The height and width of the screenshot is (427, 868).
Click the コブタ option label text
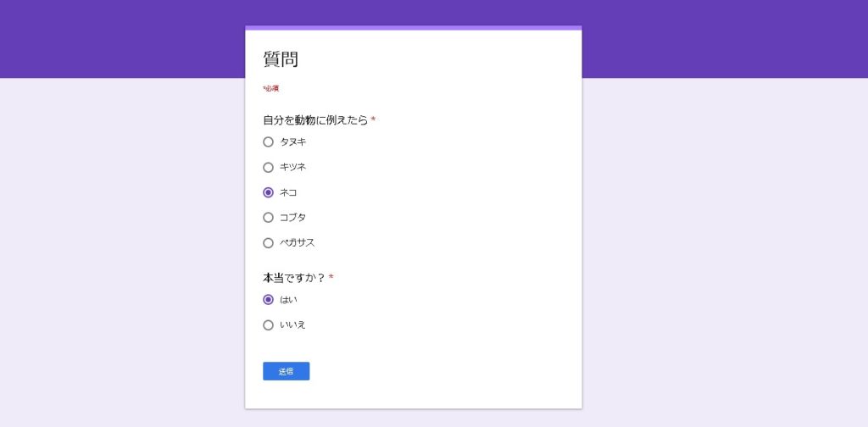click(x=293, y=218)
